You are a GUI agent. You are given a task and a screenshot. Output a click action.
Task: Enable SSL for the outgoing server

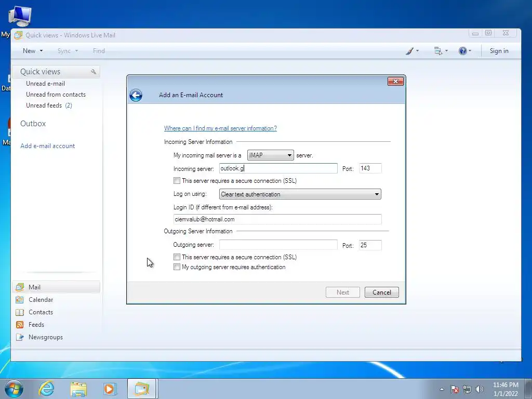pyautogui.click(x=177, y=257)
